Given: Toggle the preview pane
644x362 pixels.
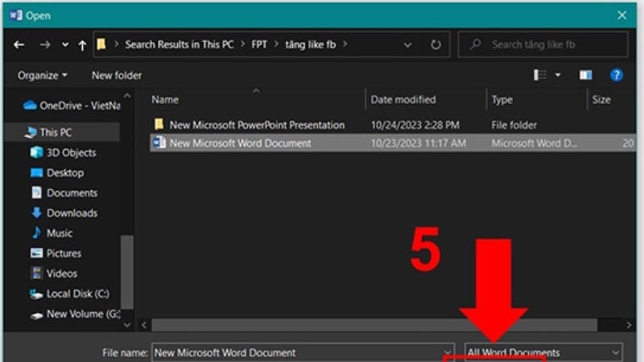Looking at the screenshot, I should coord(586,75).
